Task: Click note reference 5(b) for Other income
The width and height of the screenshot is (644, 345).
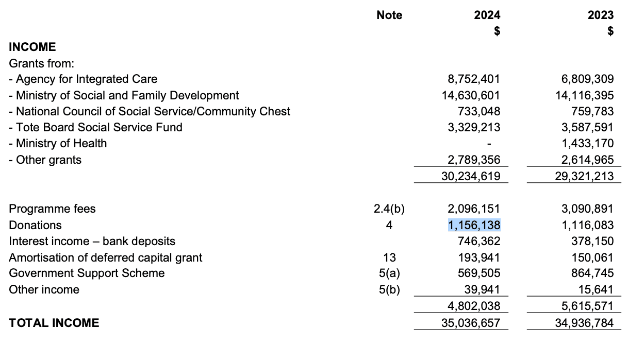Action: point(389,289)
